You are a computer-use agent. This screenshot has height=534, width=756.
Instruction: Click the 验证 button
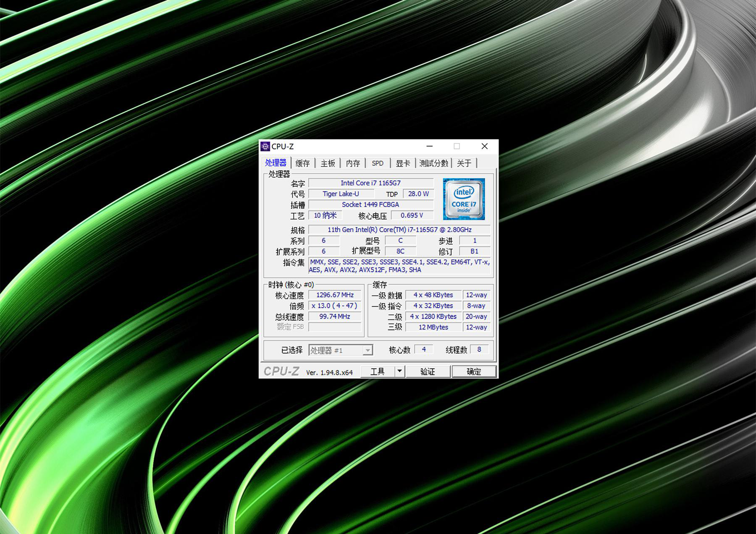tap(428, 371)
